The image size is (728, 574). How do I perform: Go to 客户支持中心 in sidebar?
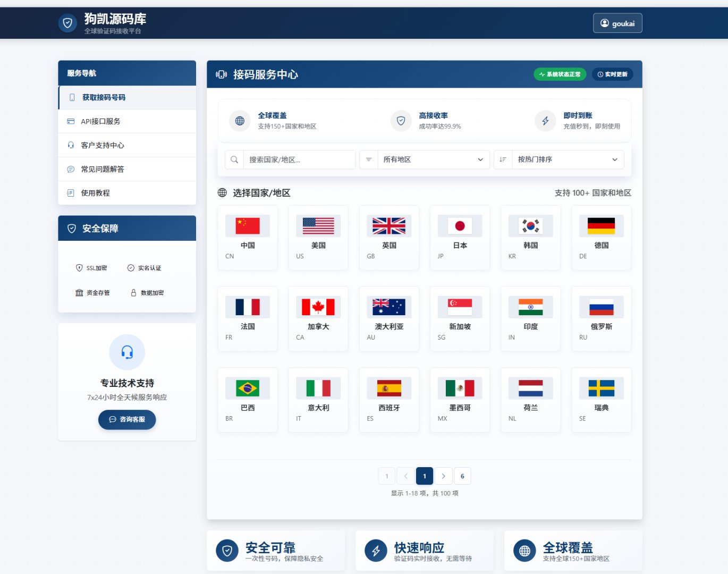click(127, 145)
